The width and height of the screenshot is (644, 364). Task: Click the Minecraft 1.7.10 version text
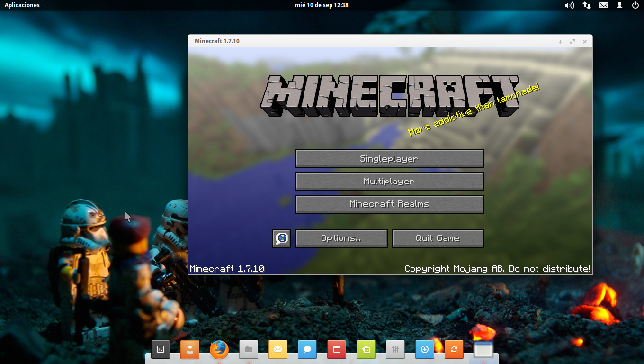(x=227, y=269)
